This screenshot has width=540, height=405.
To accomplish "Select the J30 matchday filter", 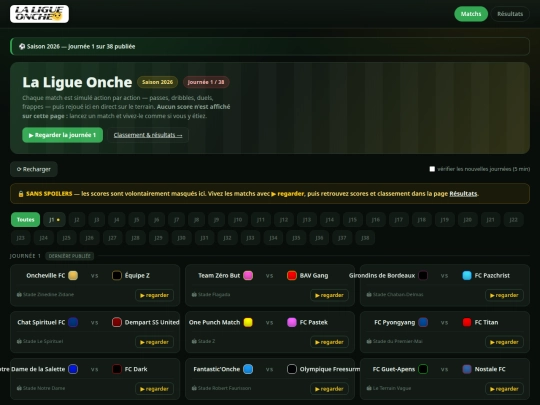I will (181, 238).
